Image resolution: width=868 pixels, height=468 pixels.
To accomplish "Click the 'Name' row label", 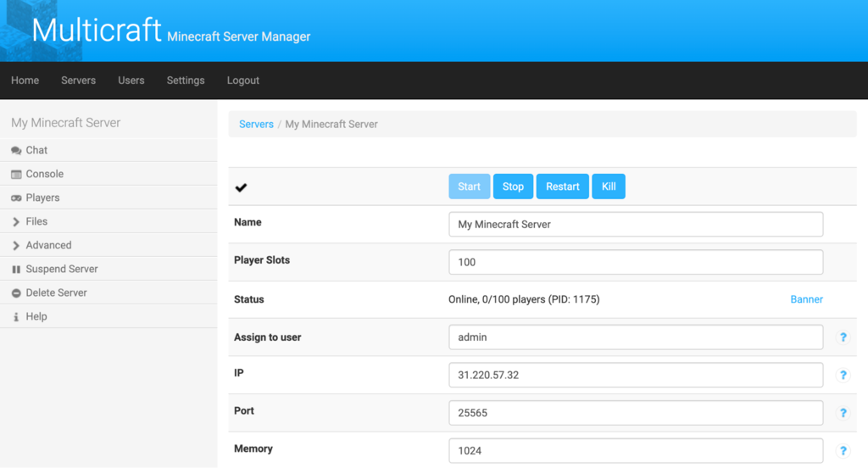I will point(248,222).
